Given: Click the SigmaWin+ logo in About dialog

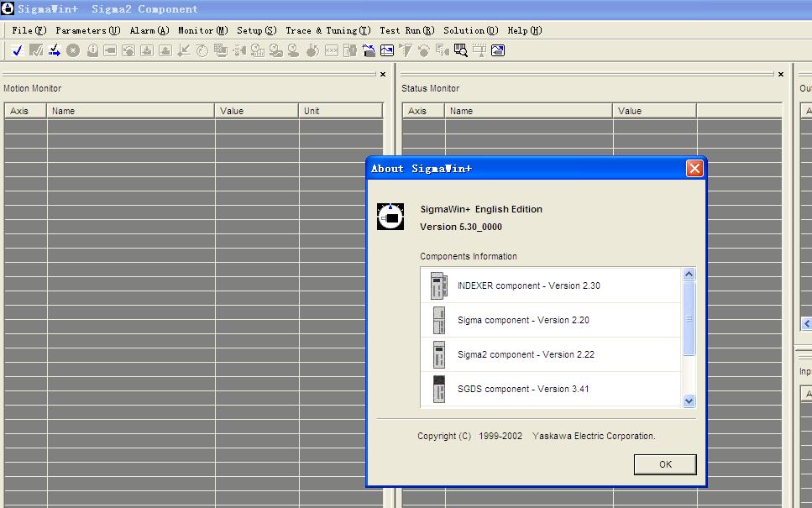Looking at the screenshot, I should tap(390, 217).
